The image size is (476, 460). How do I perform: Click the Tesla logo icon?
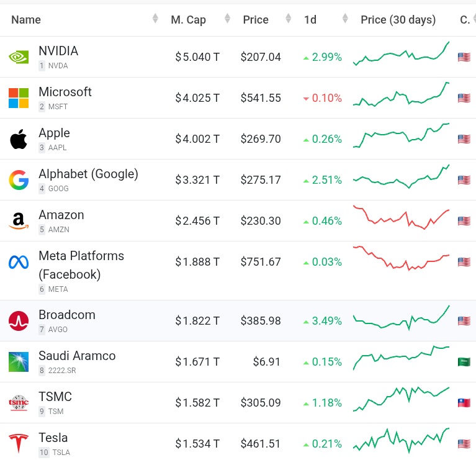(x=19, y=444)
